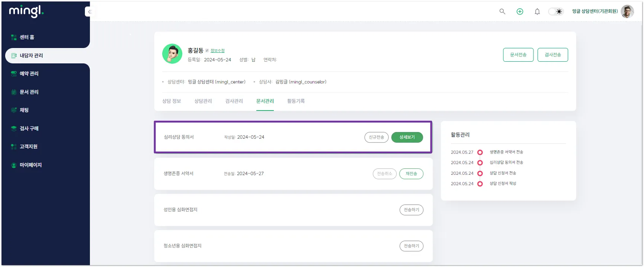Click 재전송 for 생명존중 서약서

[411, 174]
